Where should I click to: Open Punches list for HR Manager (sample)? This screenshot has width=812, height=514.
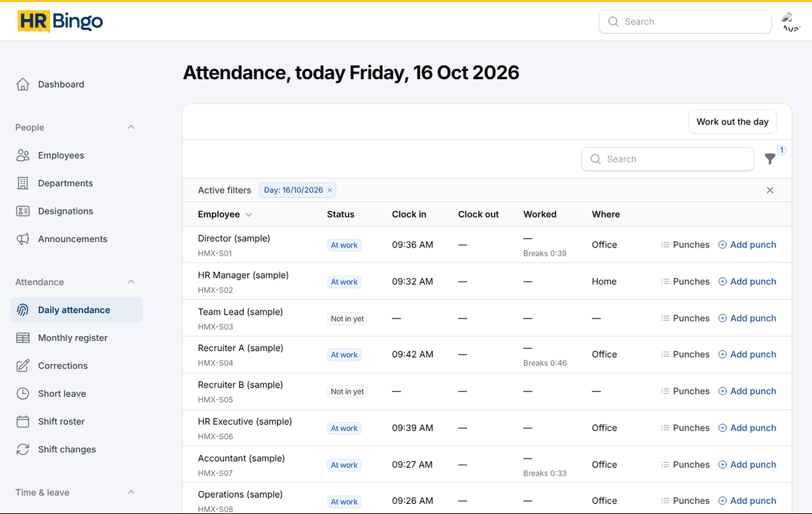pos(685,281)
